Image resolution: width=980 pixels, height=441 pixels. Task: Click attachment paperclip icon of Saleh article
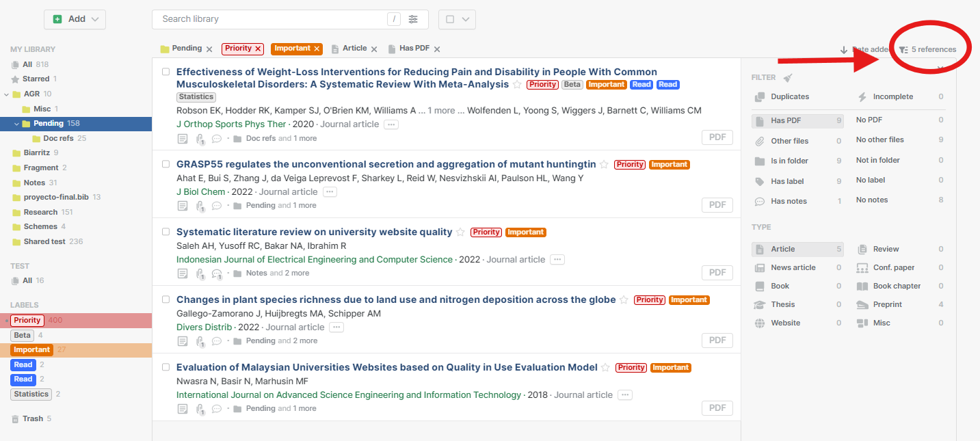pyautogui.click(x=200, y=273)
